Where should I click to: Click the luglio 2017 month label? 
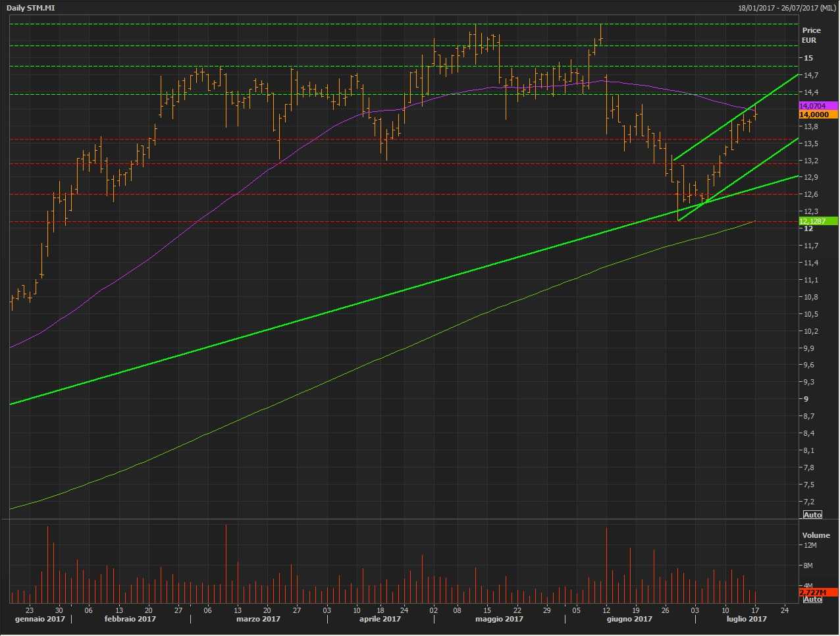coord(747,619)
